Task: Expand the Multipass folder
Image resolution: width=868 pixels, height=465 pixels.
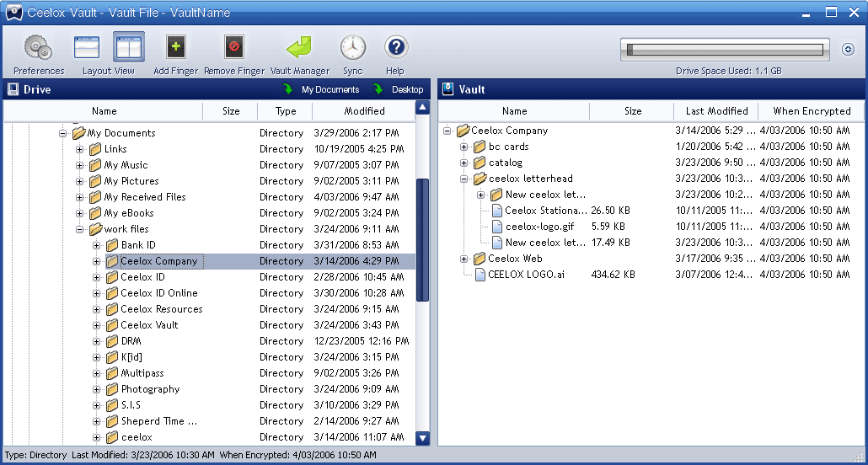Action: (x=97, y=373)
